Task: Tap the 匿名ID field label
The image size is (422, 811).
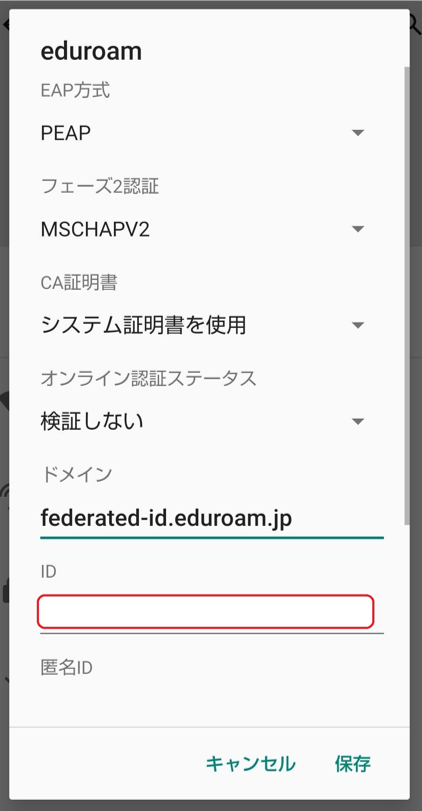Action: click(66, 668)
